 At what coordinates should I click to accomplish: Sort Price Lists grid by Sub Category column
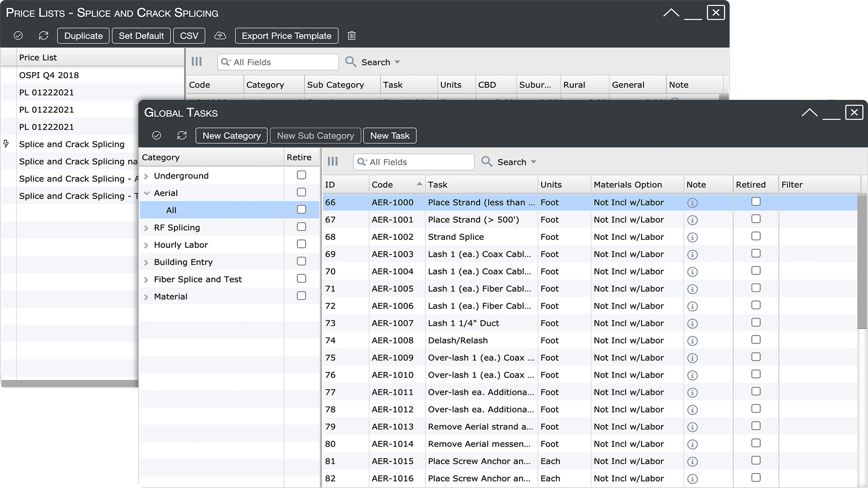(342, 85)
